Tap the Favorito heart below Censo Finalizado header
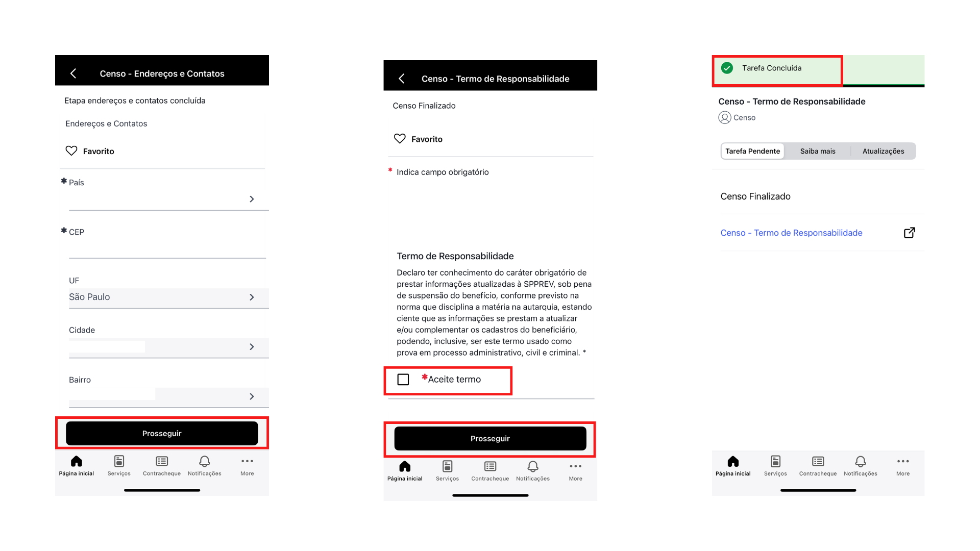This screenshot has width=980, height=551. point(400,139)
